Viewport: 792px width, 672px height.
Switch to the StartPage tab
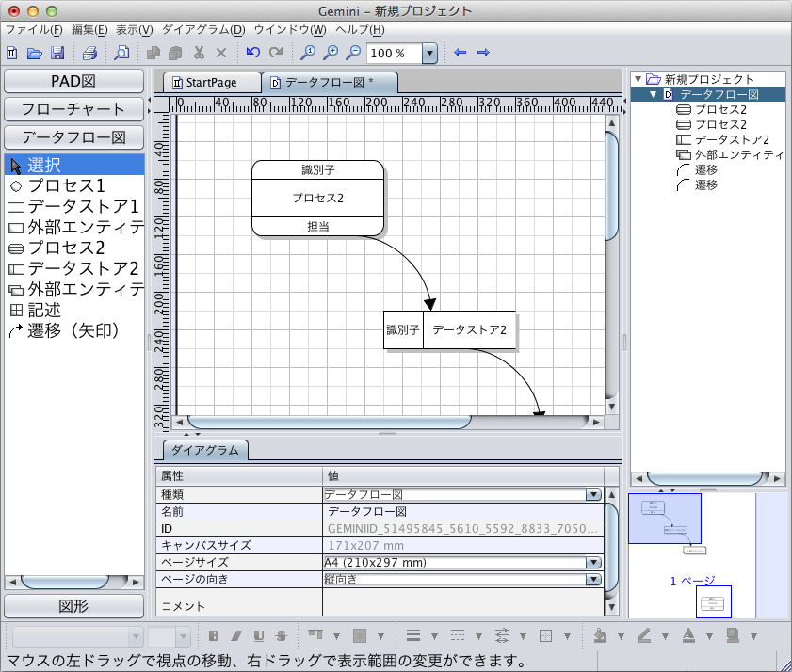pyautogui.click(x=211, y=82)
